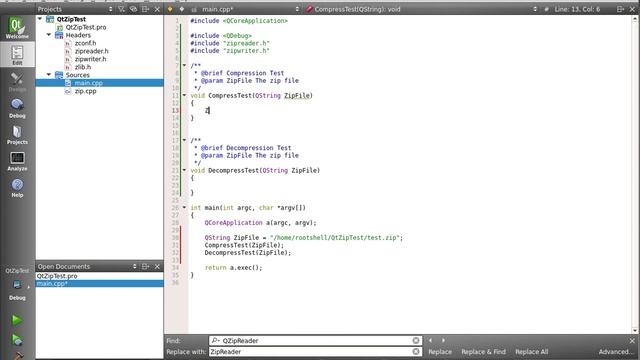
Task: Open the Projects mode
Action: click(17, 135)
